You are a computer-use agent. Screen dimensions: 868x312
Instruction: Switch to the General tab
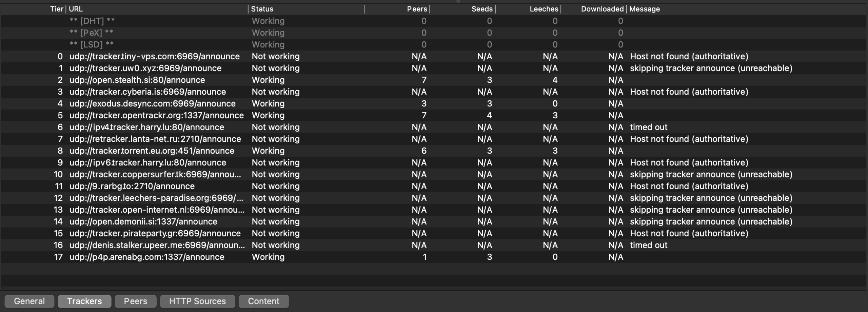click(29, 301)
